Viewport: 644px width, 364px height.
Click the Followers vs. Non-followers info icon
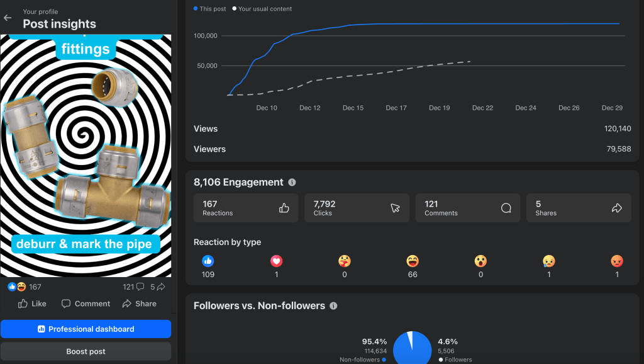[x=333, y=306]
